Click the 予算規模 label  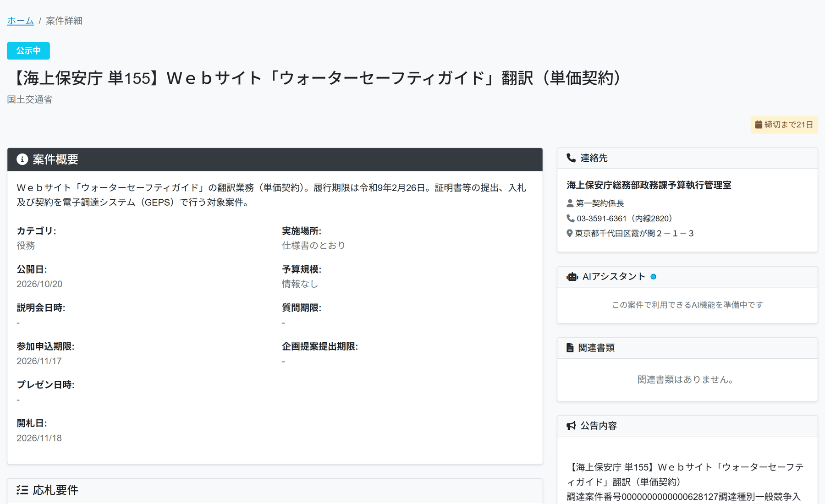click(302, 269)
